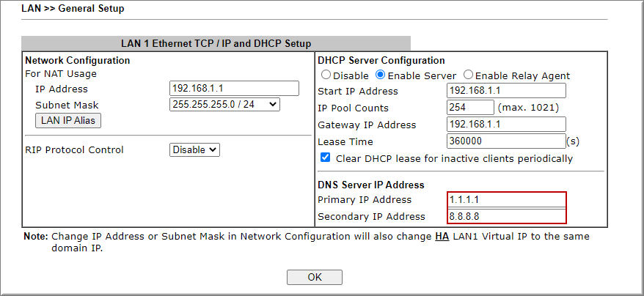Focus the Start IP Address field
The height and width of the screenshot is (296, 644).
506,91
